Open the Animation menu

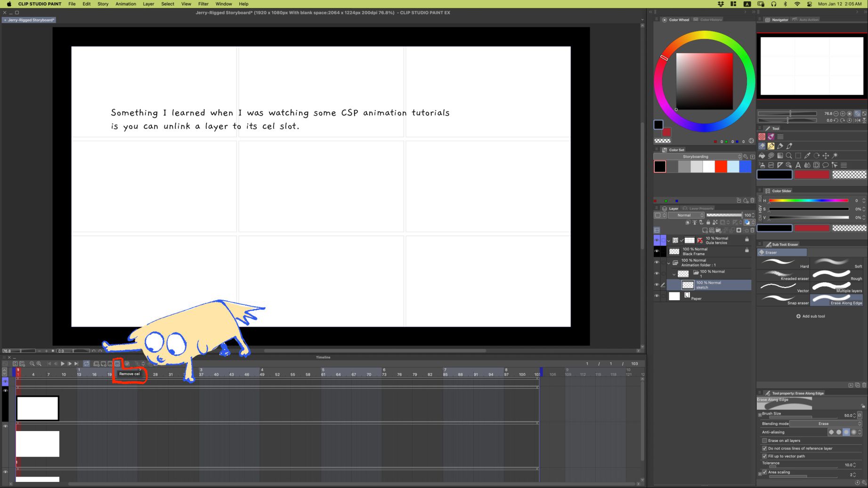125,4
